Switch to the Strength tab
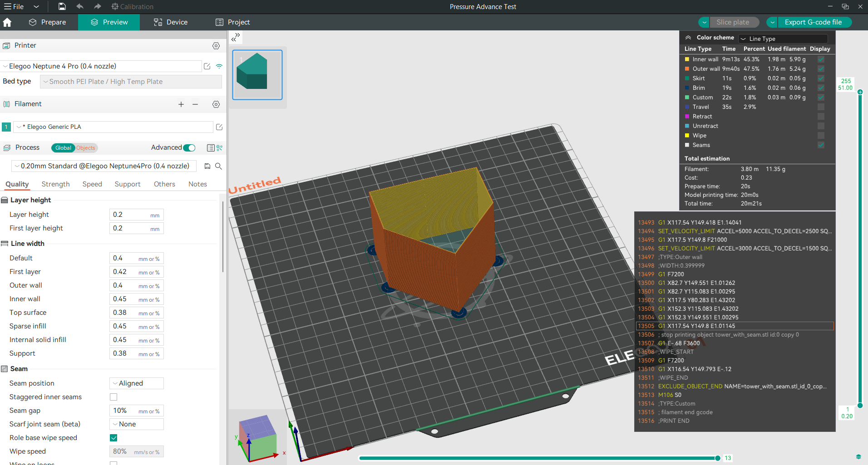Image resolution: width=868 pixels, height=465 pixels. click(x=55, y=184)
